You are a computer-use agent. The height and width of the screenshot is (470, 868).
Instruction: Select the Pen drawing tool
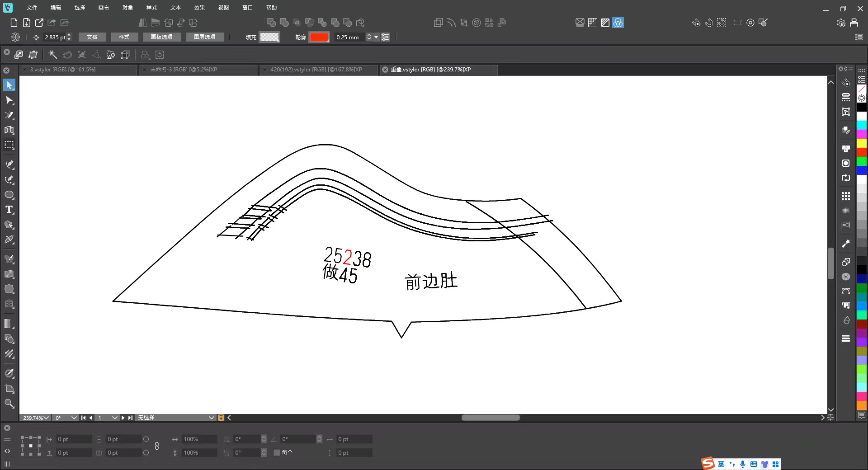[x=9, y=164]
